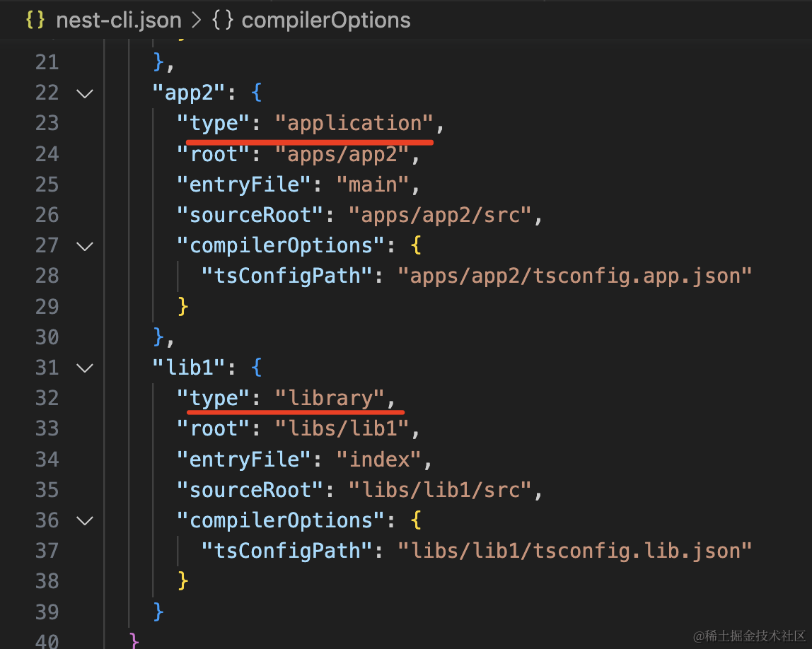Fold lib1 compilerOptions at line 36
Viewport: 812px width, 649px height.
85,521
